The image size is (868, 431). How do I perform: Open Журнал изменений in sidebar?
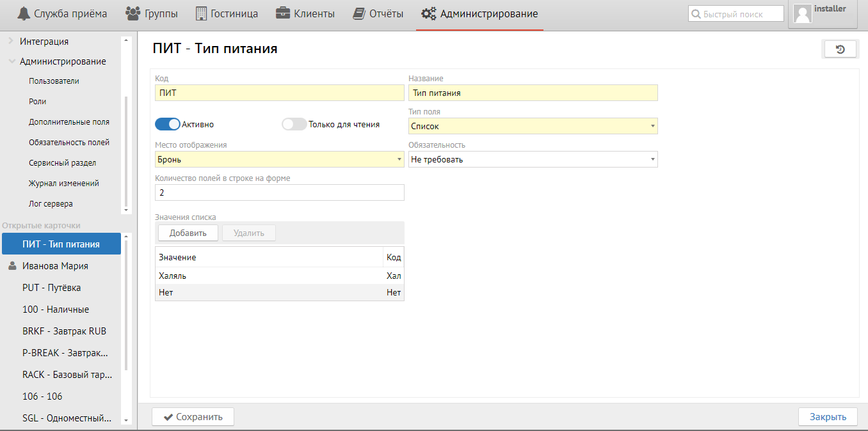pyautogui.click(x=63, y=184)
